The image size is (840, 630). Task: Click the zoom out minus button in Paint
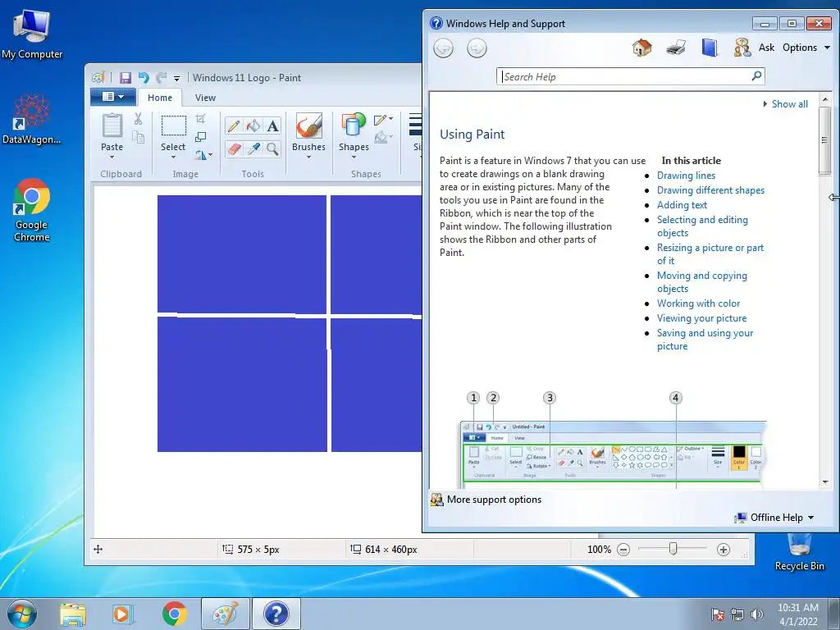pyautogui.click(x=623, y=550)
